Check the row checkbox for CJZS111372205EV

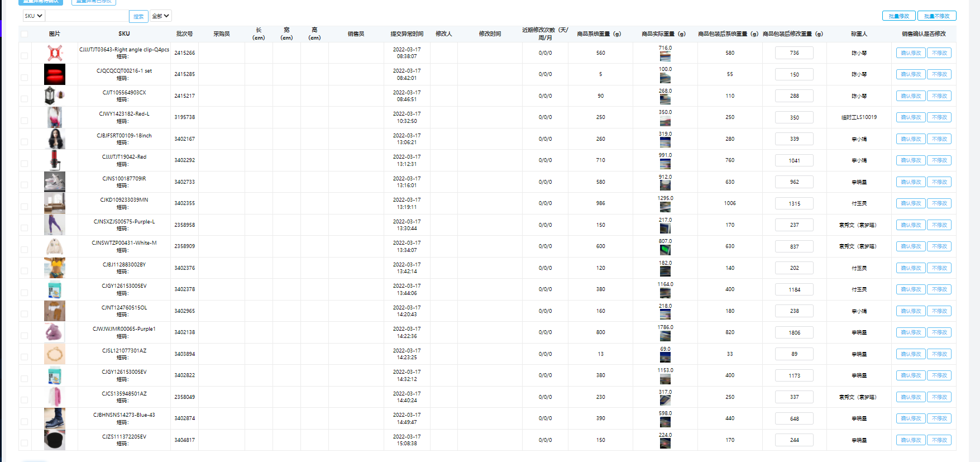(x=24, y=443)
